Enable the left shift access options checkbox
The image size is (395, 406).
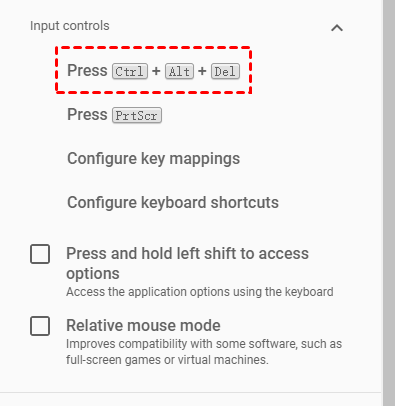tap(40, 254)
